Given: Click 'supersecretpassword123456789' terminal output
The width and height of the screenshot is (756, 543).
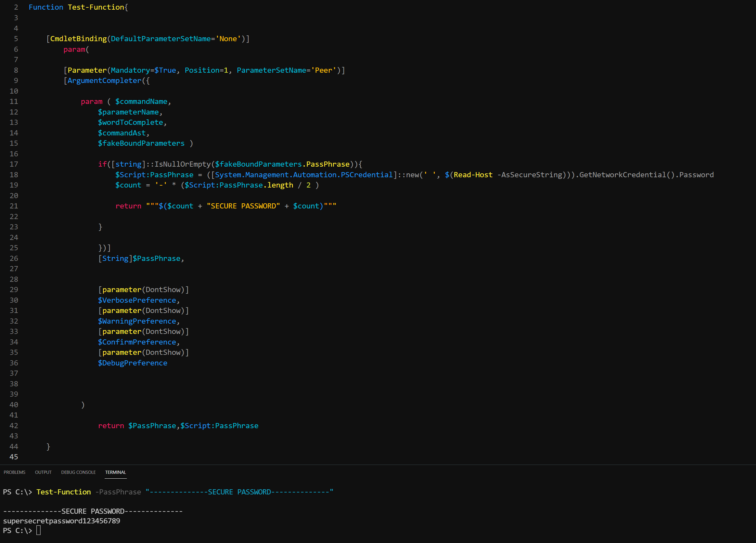Looking at the screenshot, I should [62, 521].
